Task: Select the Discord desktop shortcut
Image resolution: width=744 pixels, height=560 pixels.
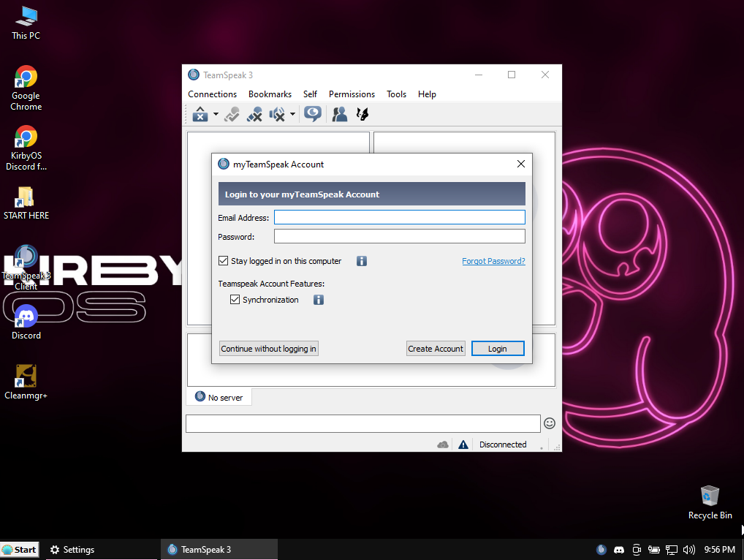Action: click(26, 322)
